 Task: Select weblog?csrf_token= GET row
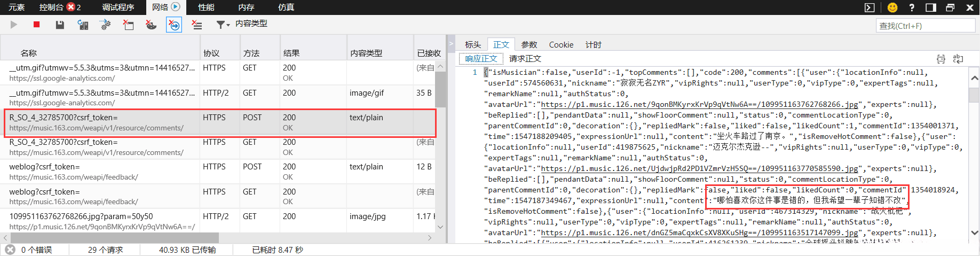(x=218, y=196)
